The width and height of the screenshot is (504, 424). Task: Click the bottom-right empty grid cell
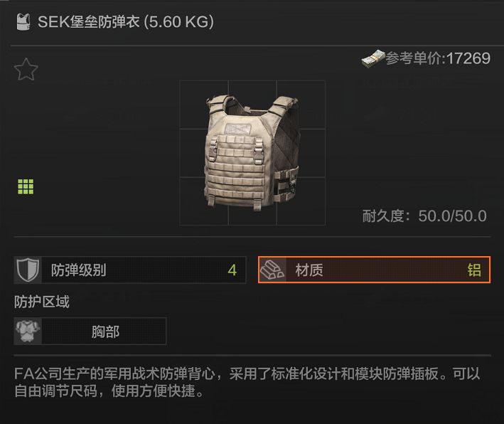pyautogui.click(x=301, y=201)
